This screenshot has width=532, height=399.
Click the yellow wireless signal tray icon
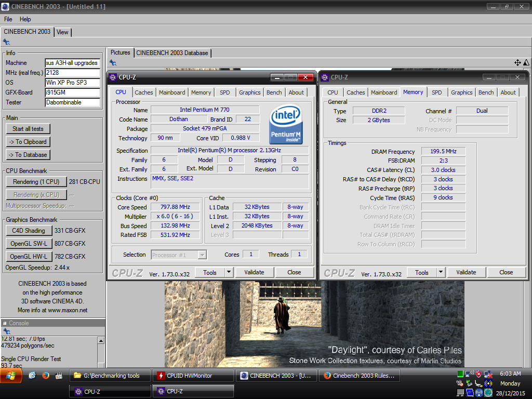click(x=488, y=383)
